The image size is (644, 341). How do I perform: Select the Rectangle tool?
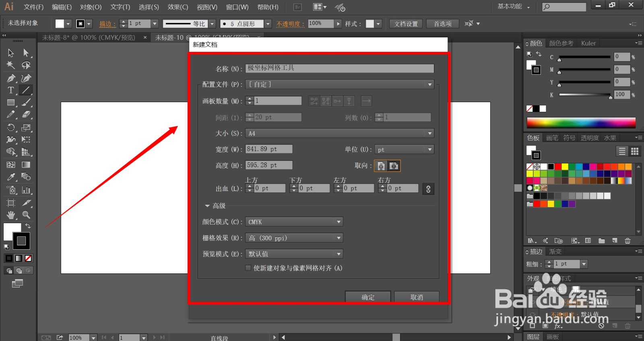point(11,103)
